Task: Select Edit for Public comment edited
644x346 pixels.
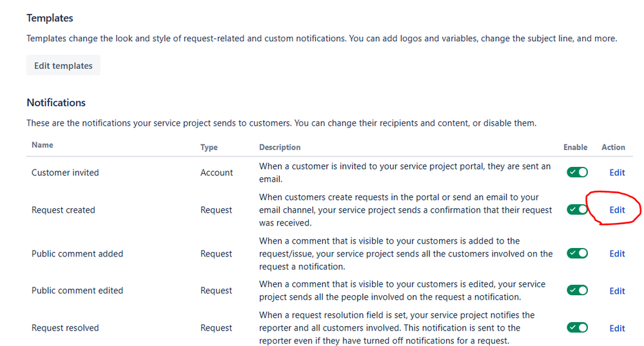Action: point(617,291)
